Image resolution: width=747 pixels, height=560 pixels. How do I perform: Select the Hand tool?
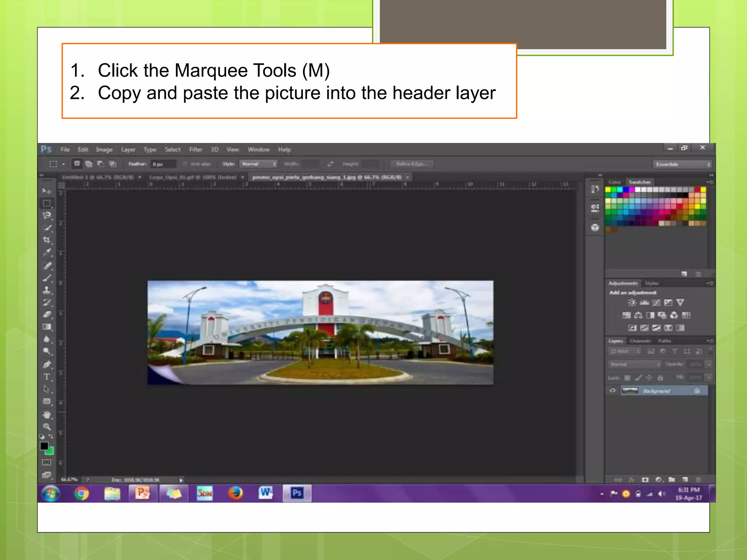[47, 415]
